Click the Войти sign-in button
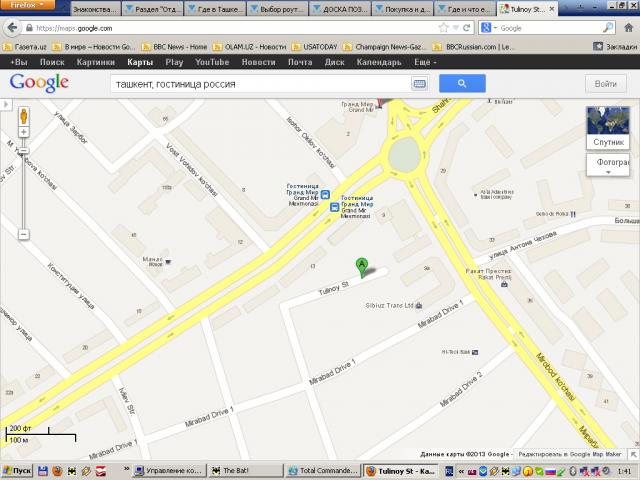This screenshot has height=480, width=640. tap(605, 84)
